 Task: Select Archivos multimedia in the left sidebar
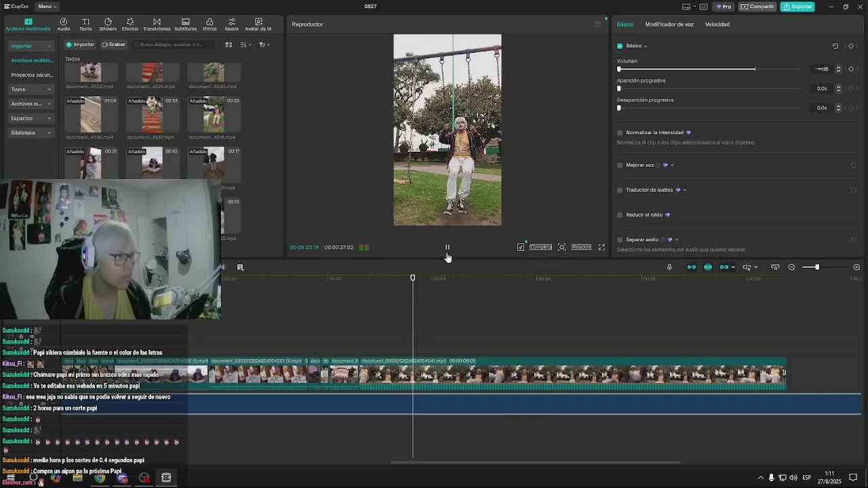click(x=32, y=60)
